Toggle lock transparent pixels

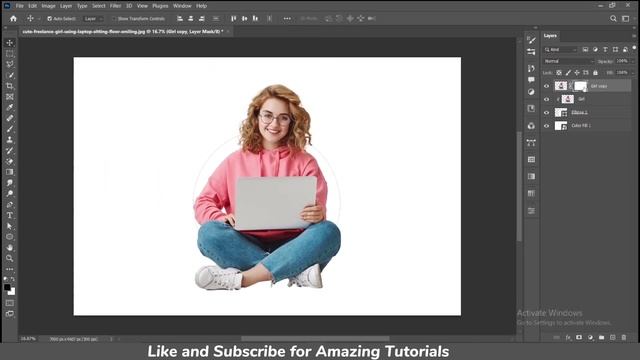point(559,73)
